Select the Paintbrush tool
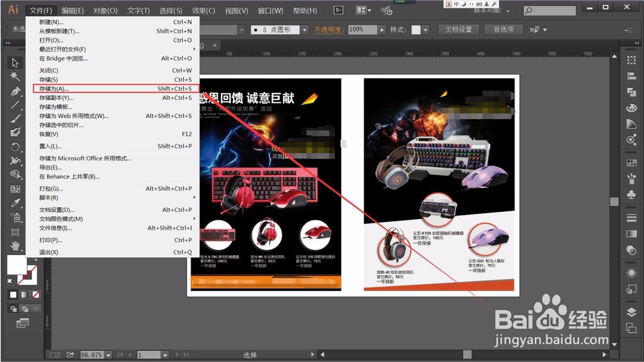This screenshot has width=644, height=362. (15, 119)
